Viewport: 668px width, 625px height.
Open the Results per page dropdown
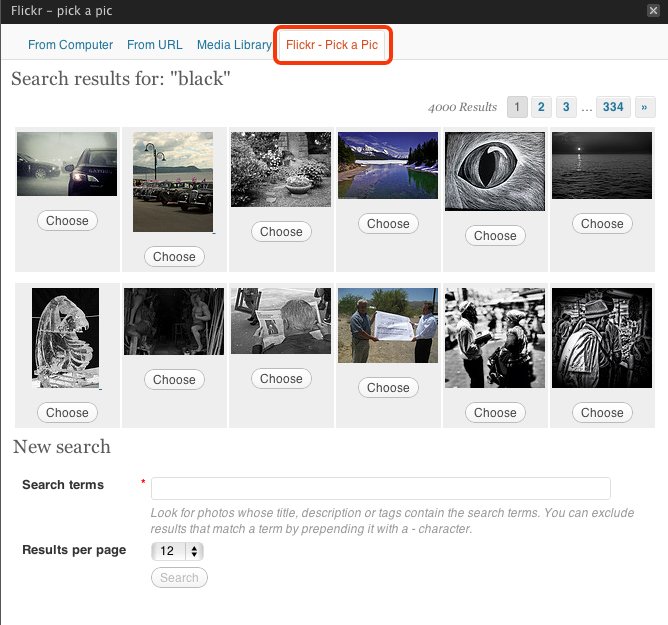177,551
